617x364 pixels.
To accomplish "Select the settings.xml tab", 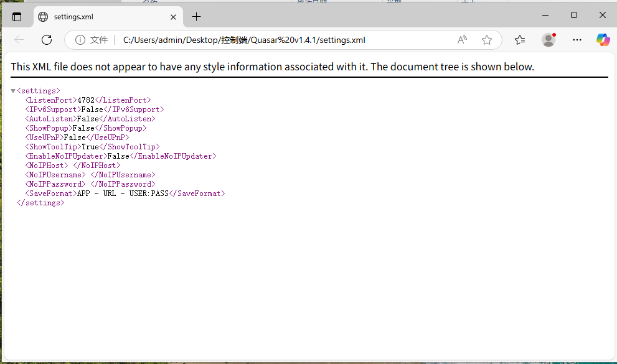I will click(100, 17).
